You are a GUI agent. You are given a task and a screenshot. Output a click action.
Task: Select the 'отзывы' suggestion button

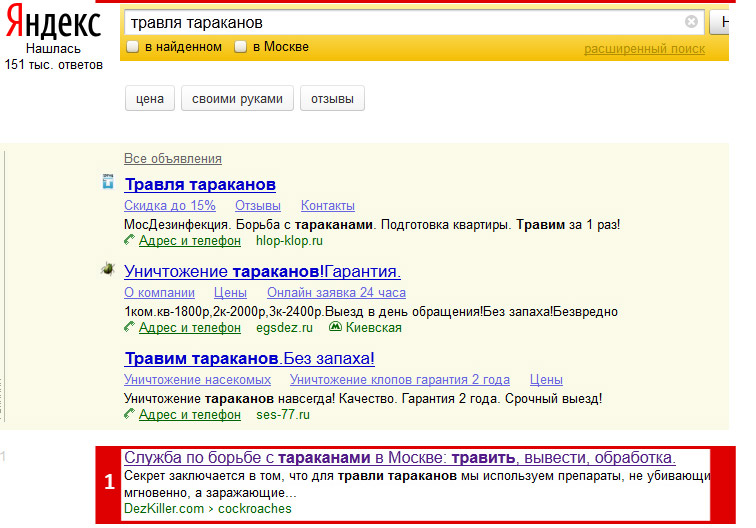click(x=332, y=98)
